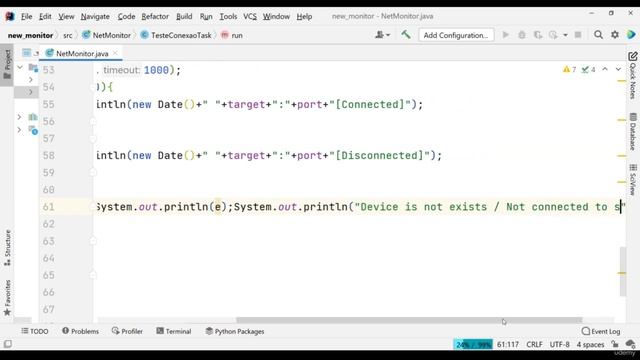Close the NetMonitor.java tab
Viewport: 640px width, 360px height.
click(115, 53)
